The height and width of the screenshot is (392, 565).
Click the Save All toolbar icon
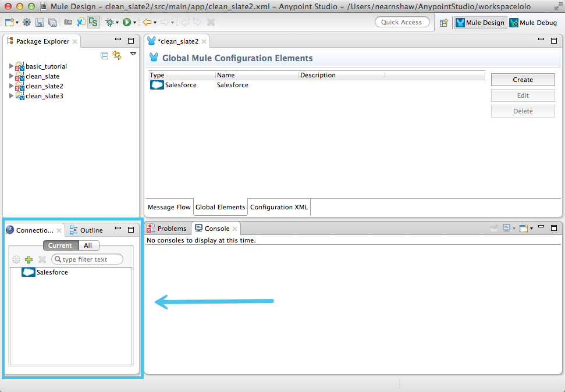pos(52,22)
